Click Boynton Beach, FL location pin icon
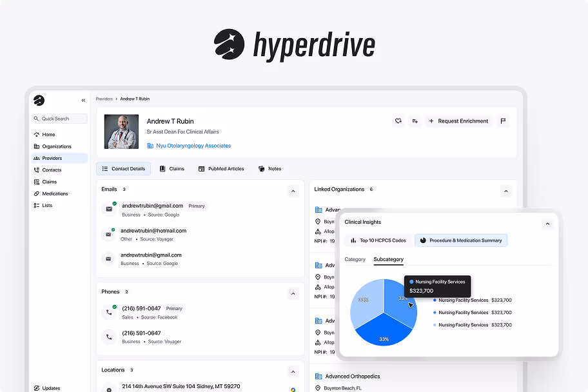Screen dimensions: 588x392 [318, 388]
